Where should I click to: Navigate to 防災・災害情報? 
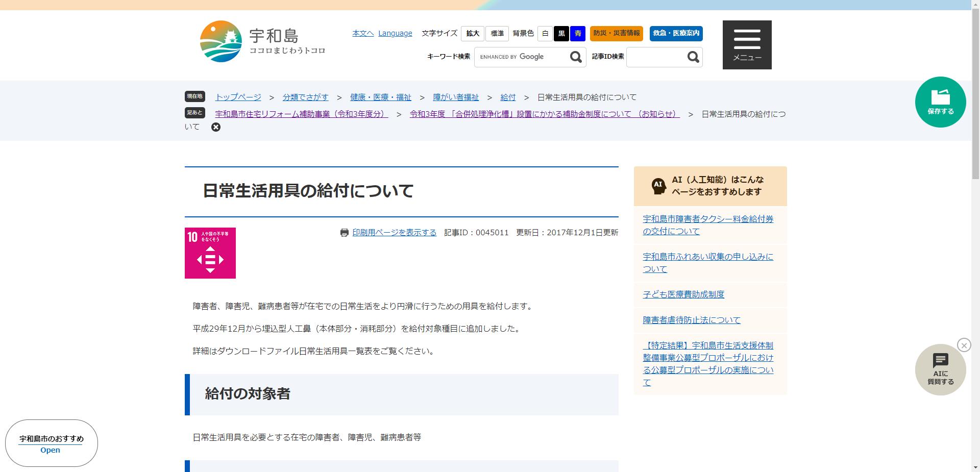point(616,34)
